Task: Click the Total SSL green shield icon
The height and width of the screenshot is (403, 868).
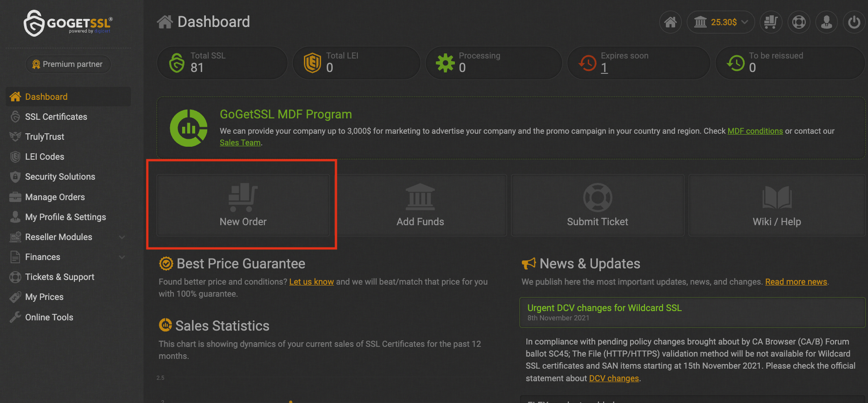Action: [x=177, y=63]
